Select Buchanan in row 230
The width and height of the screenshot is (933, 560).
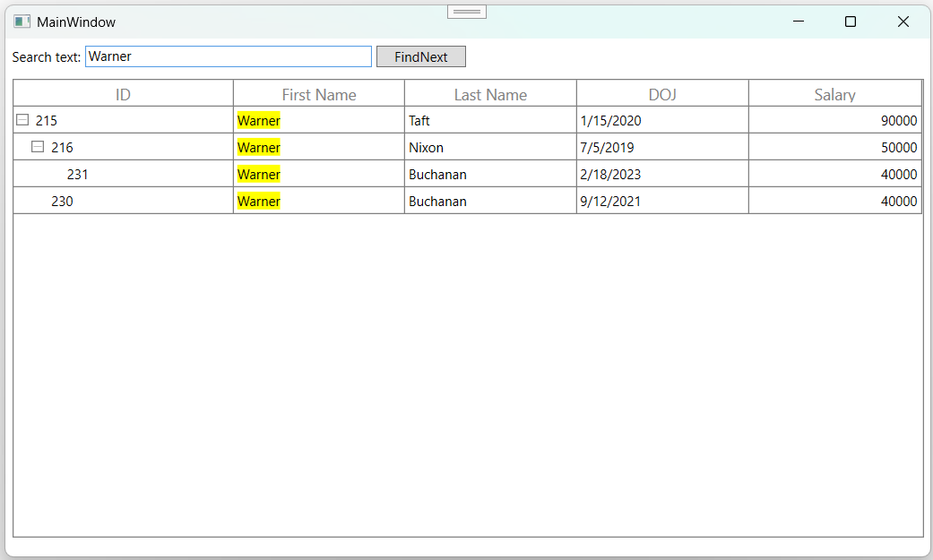coord(490,201)
